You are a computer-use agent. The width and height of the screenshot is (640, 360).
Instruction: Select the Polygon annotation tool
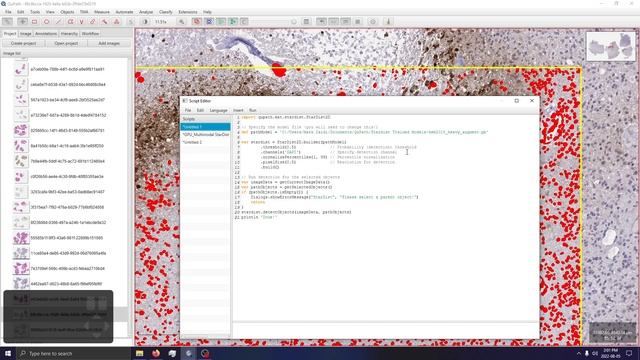(70, 22)
